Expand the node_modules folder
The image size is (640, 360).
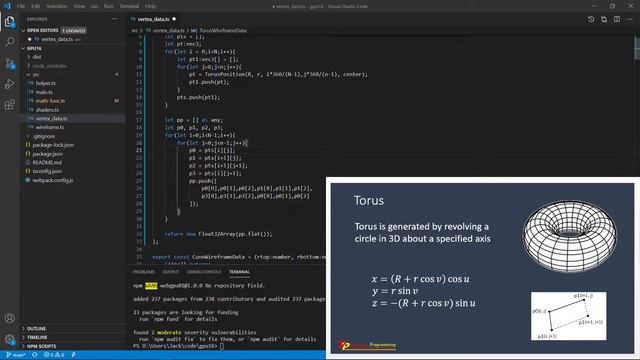click(49, 66)
